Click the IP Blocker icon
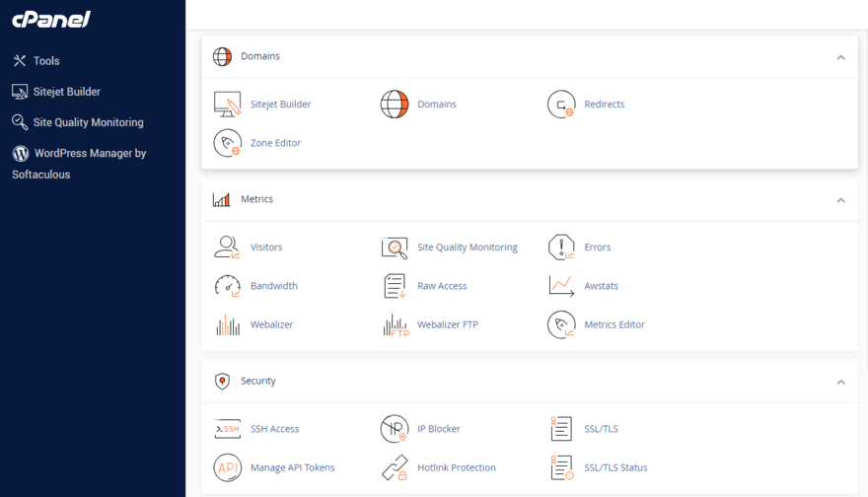Viewport: 868px width, 497px height. coord(395,429)
